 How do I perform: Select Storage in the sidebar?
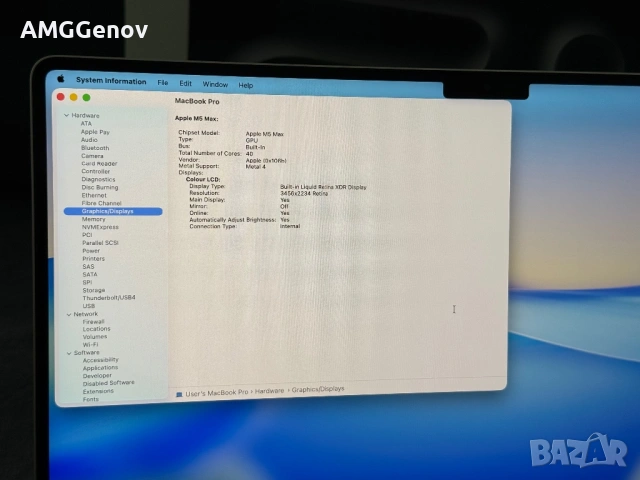click(x=94, y=290)
